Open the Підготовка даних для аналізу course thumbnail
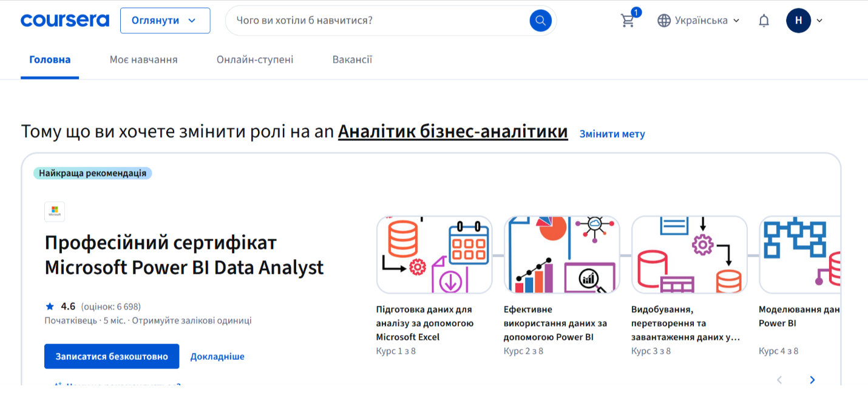 434,255
